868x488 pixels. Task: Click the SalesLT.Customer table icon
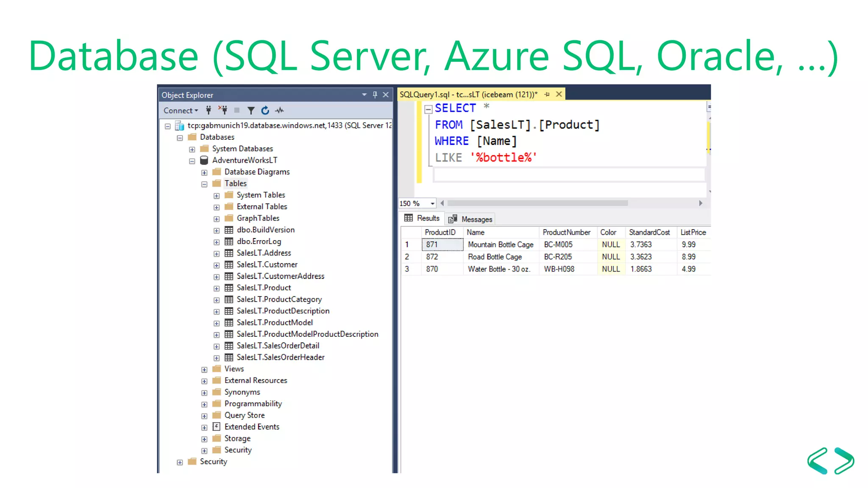[x=229, y=265]
